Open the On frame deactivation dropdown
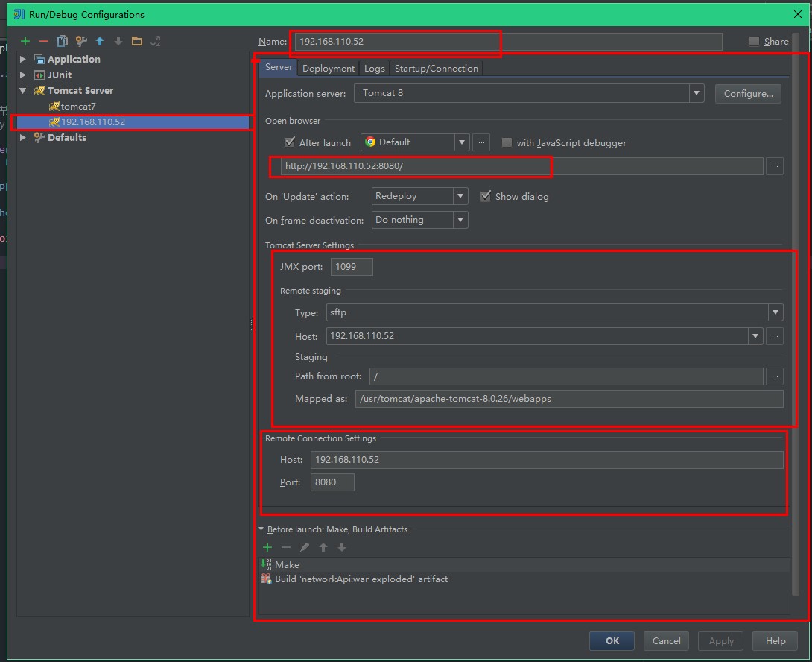The image size is (812, 662). [x=460, y=220]
